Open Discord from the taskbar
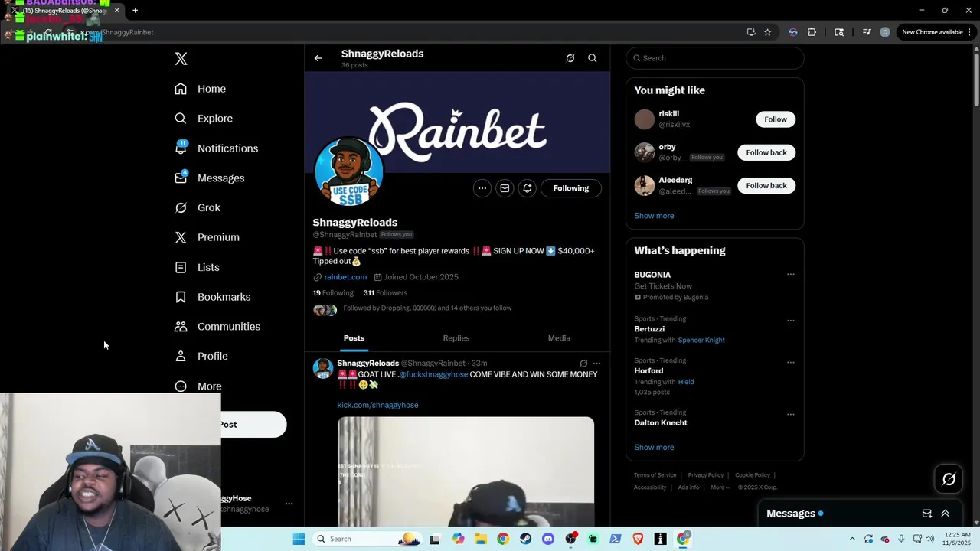Screen dimensions: 980x551 tap(548, 539)
